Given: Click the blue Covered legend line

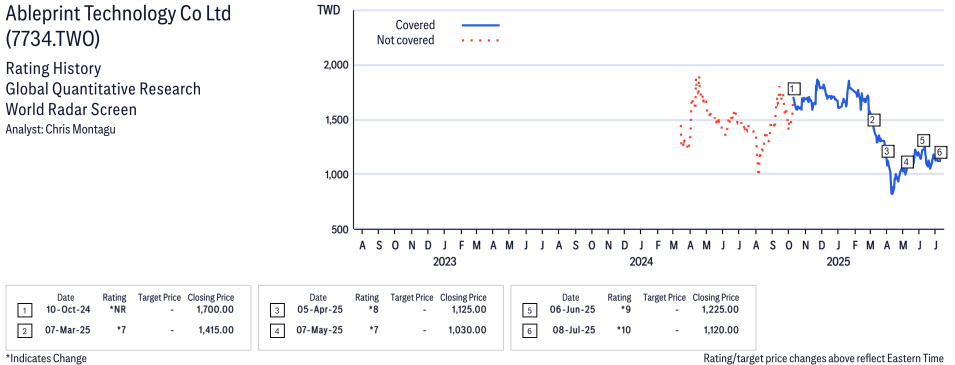Looking at the screenshot, I should pyautogui.click(x=481, y=25).
